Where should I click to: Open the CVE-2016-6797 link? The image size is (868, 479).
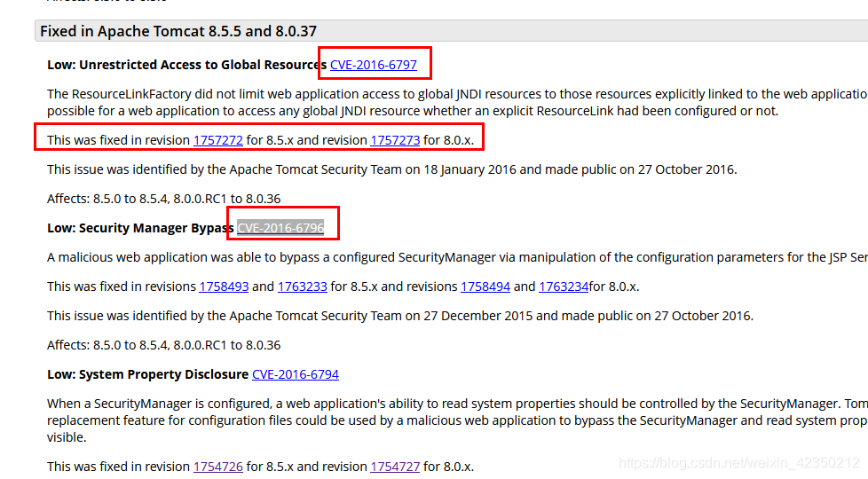point(373,65)
